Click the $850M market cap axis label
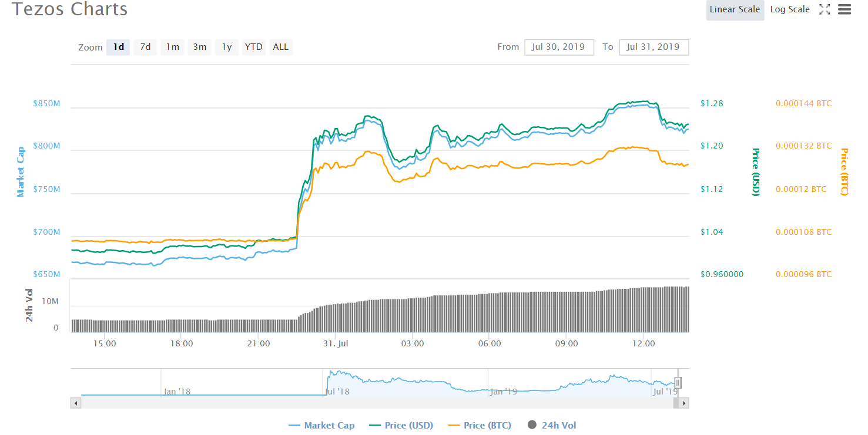The image size is (868, 435). click(46, 104)
